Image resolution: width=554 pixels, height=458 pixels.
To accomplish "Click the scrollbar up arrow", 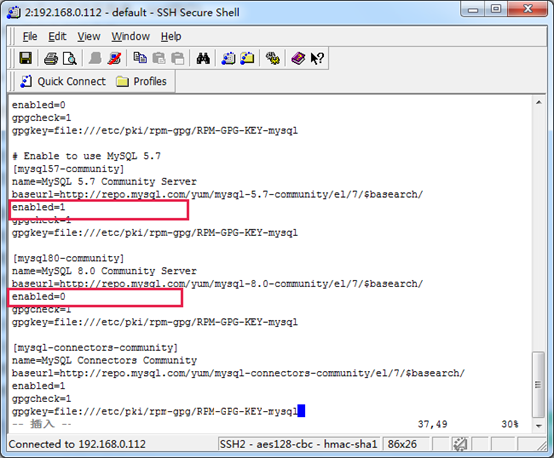I will 538,102.
